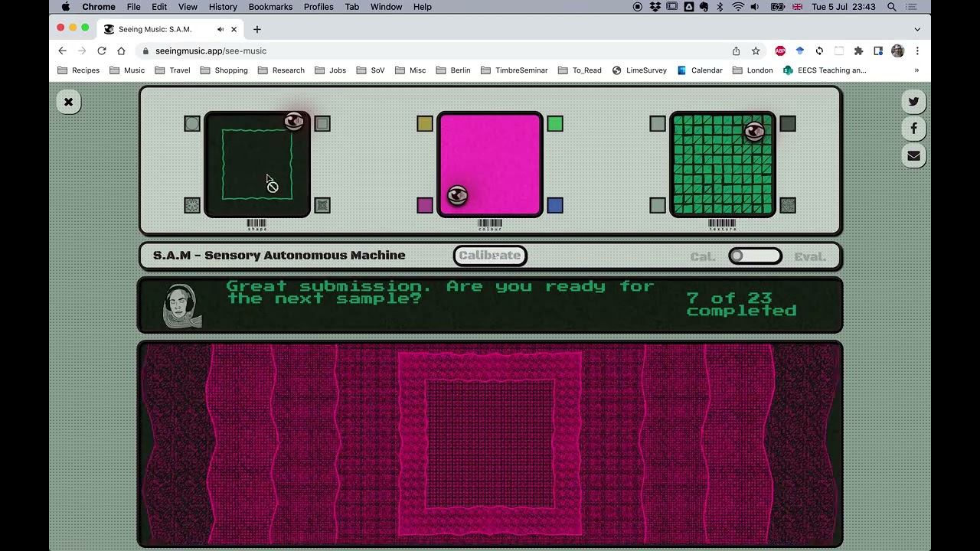Click the eyeball handle in the shape pad

tap(294, 122)
